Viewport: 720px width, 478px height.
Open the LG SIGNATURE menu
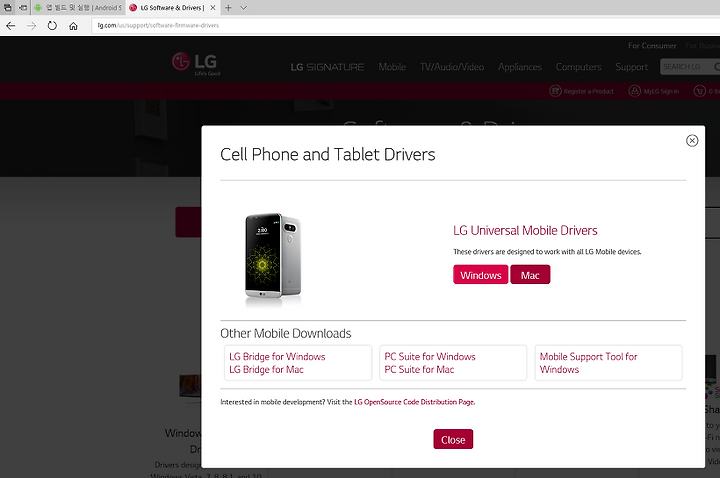click(327, 67)
